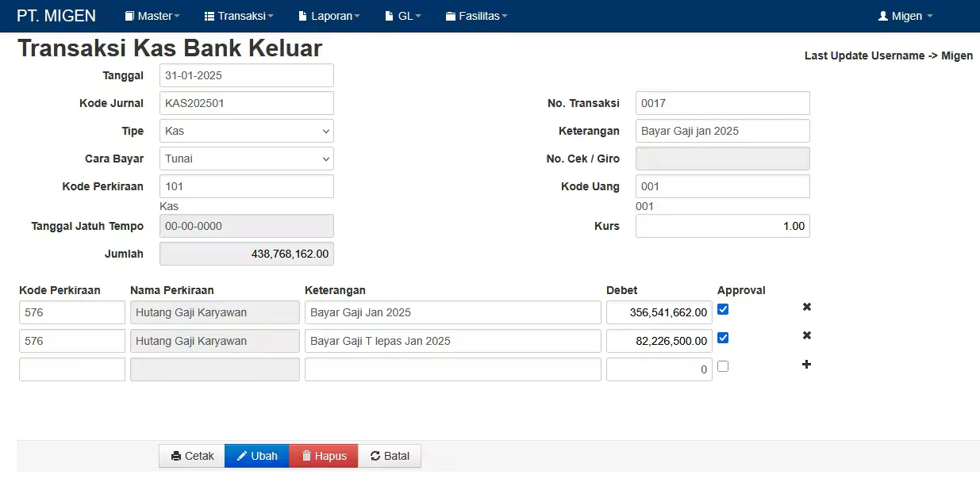Open the Fasilitas menu
The image size is (980, 478).
pyautogui.click(x=476, y=16)
